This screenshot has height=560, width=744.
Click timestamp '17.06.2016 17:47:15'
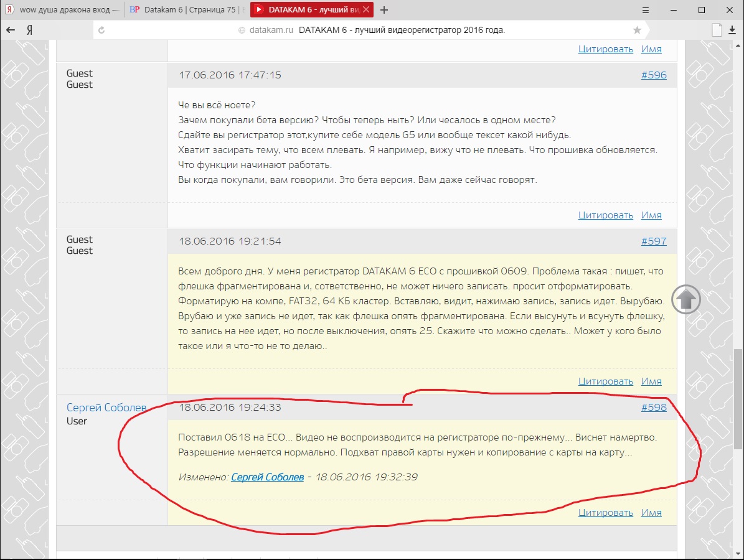[x=230, y=75]
